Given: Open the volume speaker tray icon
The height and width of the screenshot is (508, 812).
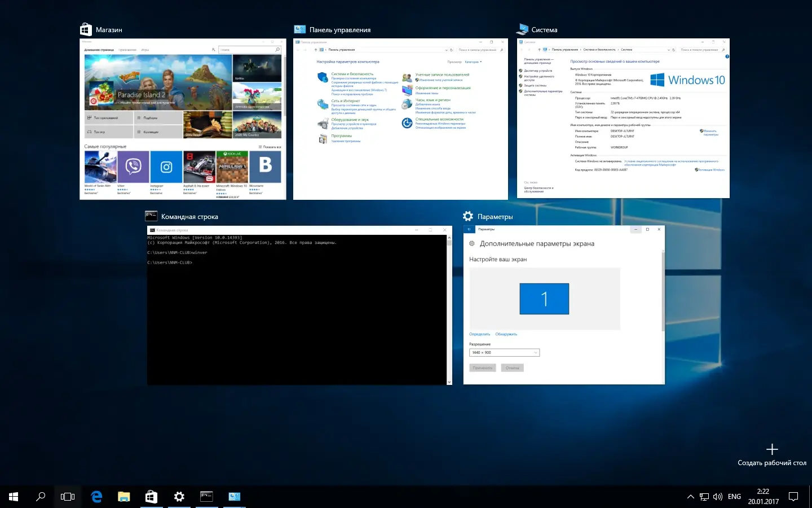Looking at the screenshot, I should [718, 497].
